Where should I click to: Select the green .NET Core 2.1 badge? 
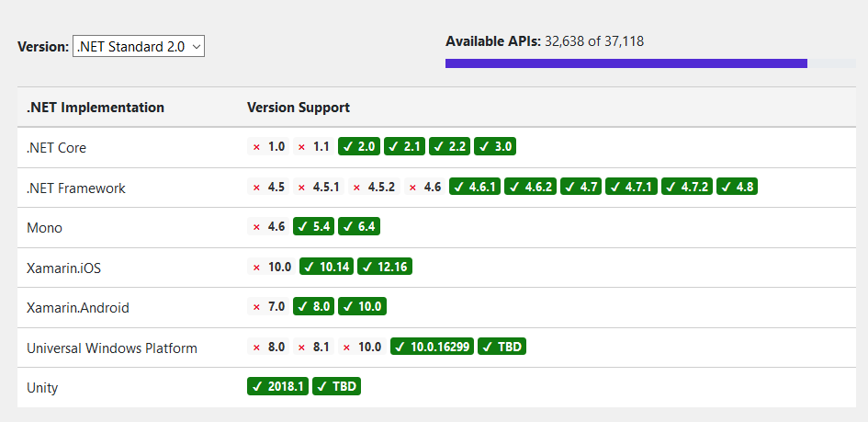pos(405,147)
